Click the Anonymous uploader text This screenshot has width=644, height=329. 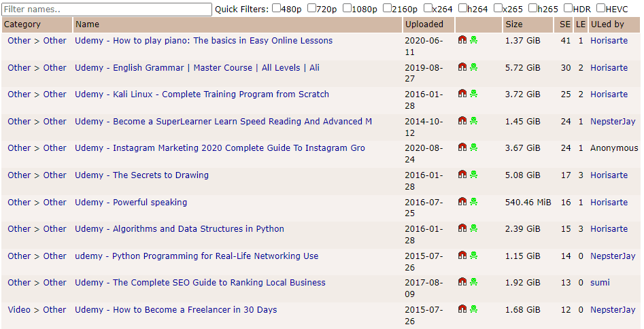615,148
